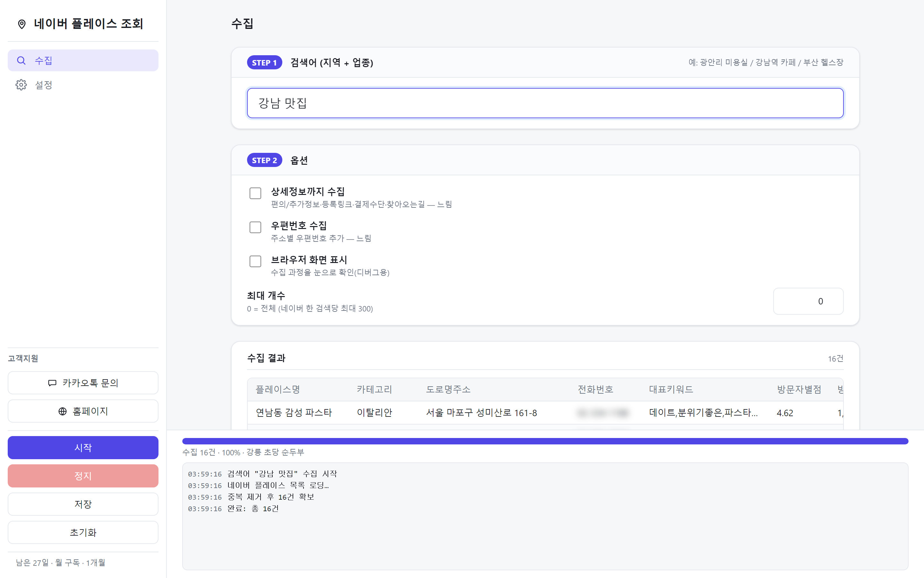
Task: Click the 도로명주소 column header
Action: (x=448, y=389)
